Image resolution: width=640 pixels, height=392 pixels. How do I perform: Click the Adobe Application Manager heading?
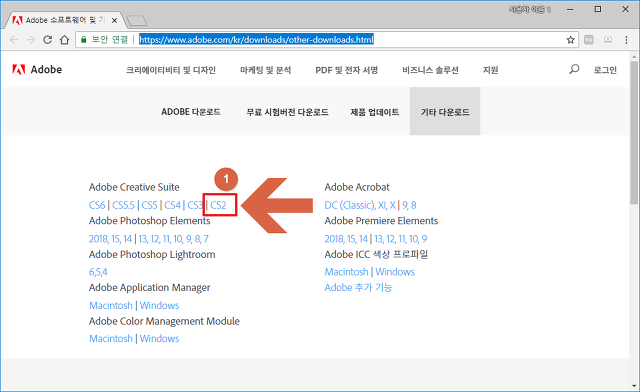click(x=150, y=288)
